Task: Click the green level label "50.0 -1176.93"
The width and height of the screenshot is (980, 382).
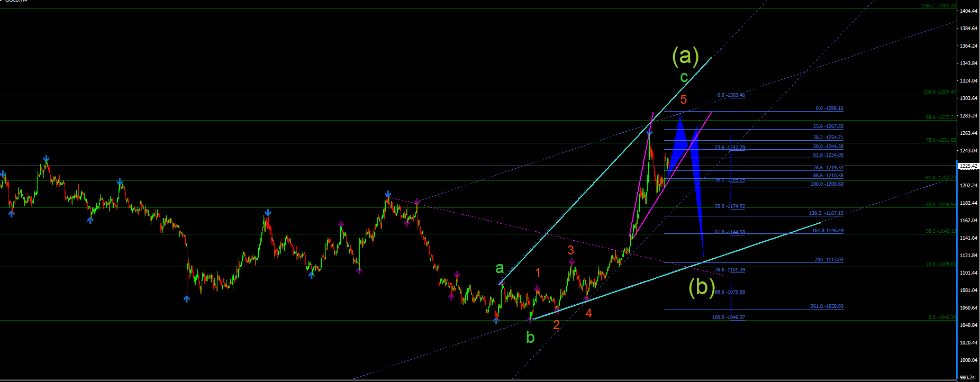Action: [941, 205]
